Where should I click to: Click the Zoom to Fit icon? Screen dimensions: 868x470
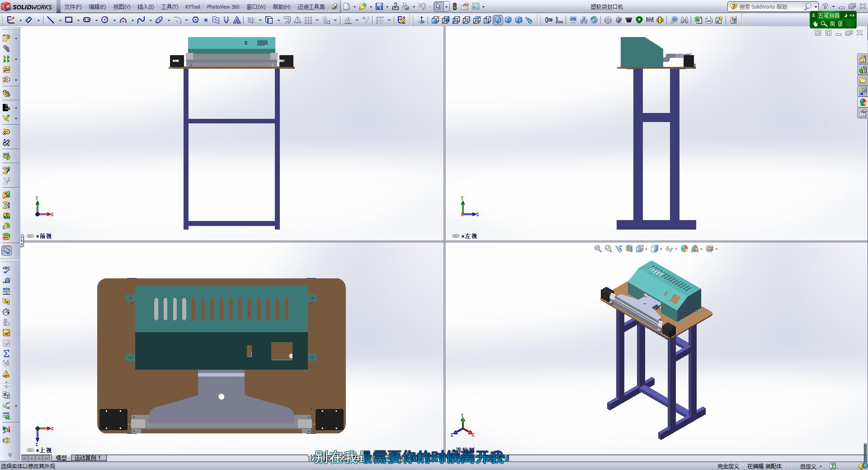pos(598,249)
